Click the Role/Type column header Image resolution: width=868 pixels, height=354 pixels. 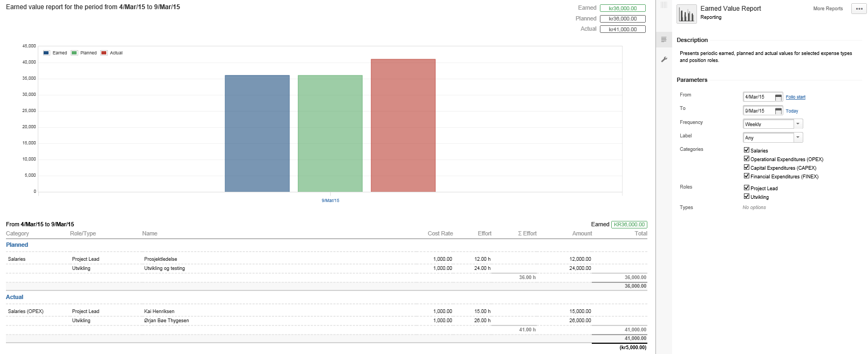[x=83, y=233]
